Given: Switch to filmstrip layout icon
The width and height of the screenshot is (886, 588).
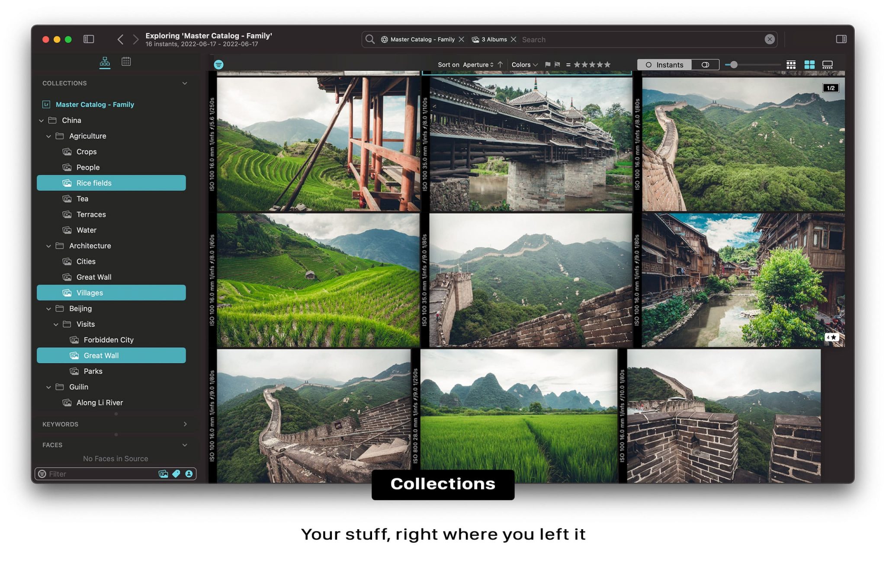Looking at the screenshot, I should click(827, 65).
